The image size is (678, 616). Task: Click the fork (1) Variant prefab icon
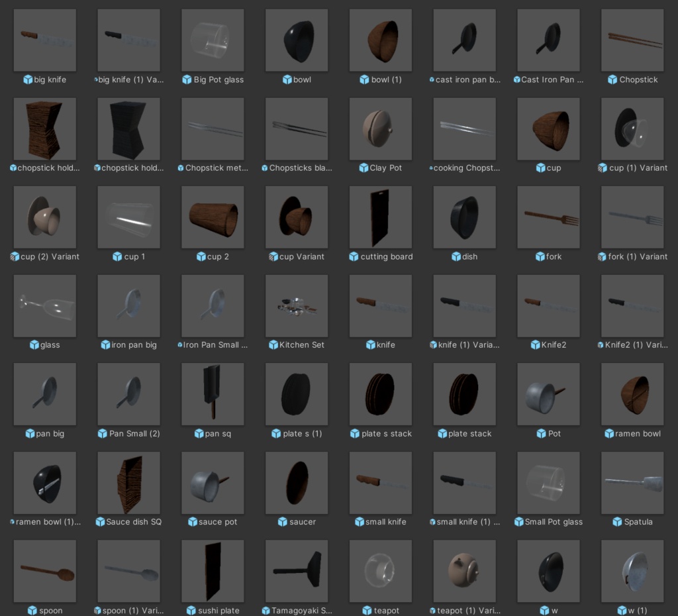pos(602,256)
